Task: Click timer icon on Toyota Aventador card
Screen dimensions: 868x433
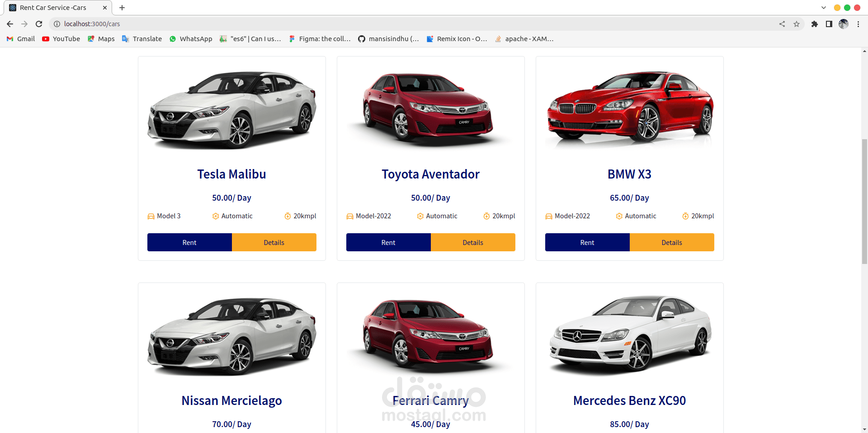Action: pyautogui.click(x=486, y=216)
